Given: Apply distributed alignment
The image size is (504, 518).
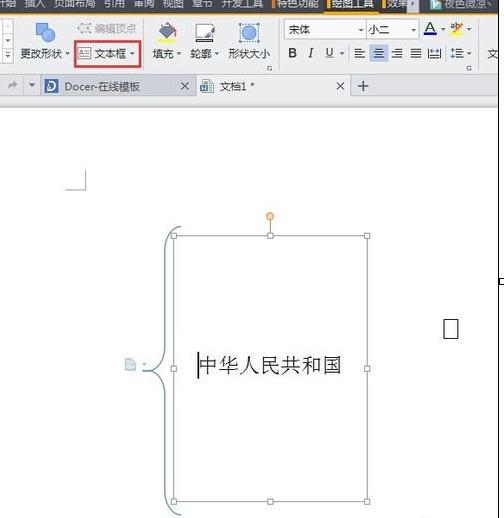Looking at the screenshot, I should (434, 53).
